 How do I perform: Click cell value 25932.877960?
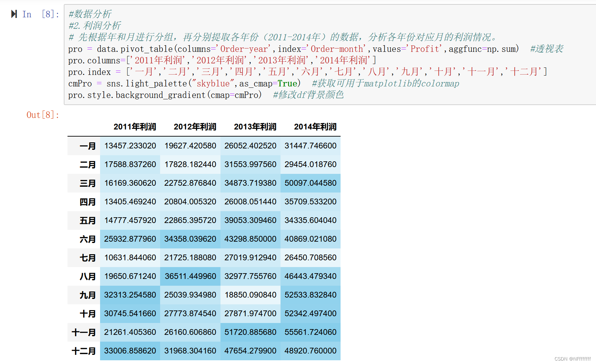(130, 239)
